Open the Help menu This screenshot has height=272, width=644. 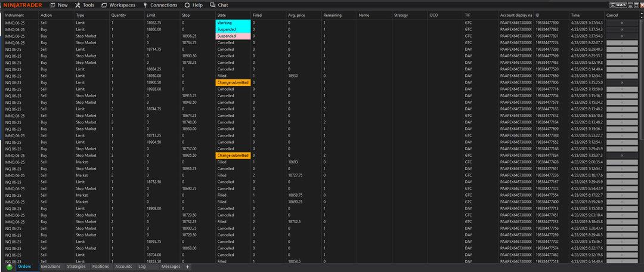194,5
